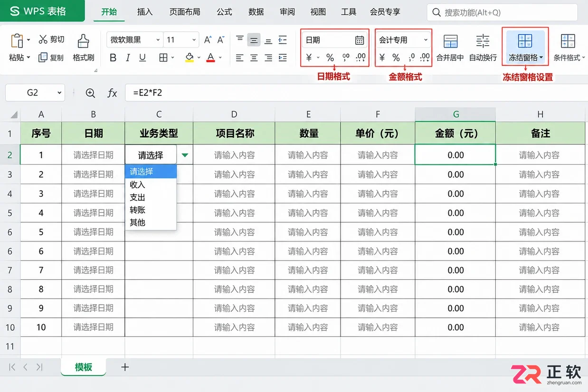Click the paste clipboard icon
This screenshot has height=392, width=588.
coord(17,40)
